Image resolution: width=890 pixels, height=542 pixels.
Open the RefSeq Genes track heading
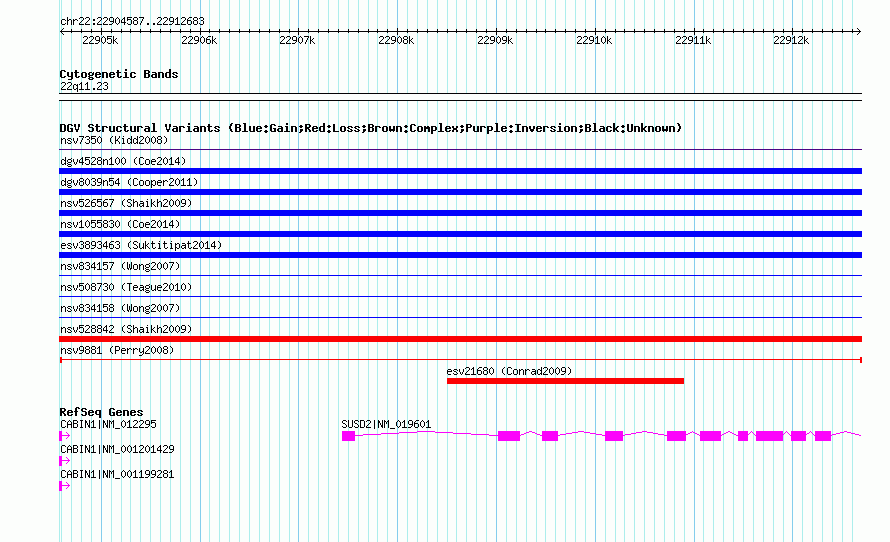(101, 412)
